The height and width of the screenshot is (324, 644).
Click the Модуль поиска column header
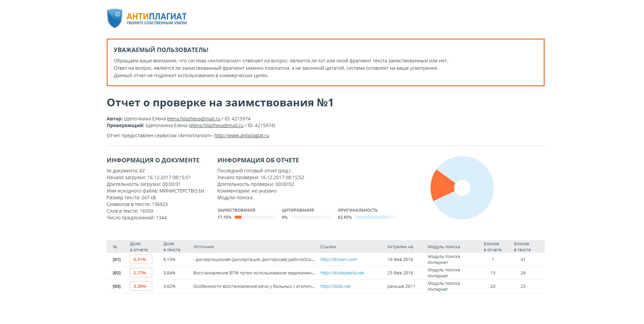(443, 247)
